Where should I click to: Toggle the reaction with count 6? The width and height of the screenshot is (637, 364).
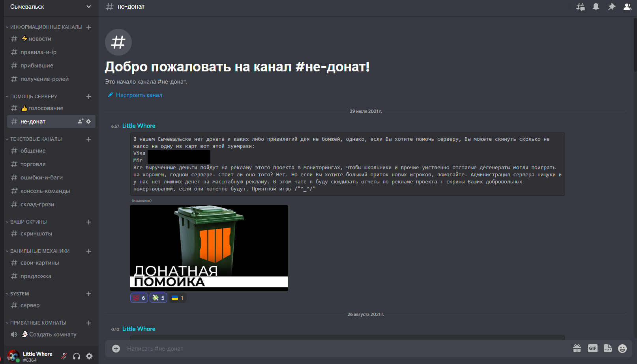pos(139,298)
